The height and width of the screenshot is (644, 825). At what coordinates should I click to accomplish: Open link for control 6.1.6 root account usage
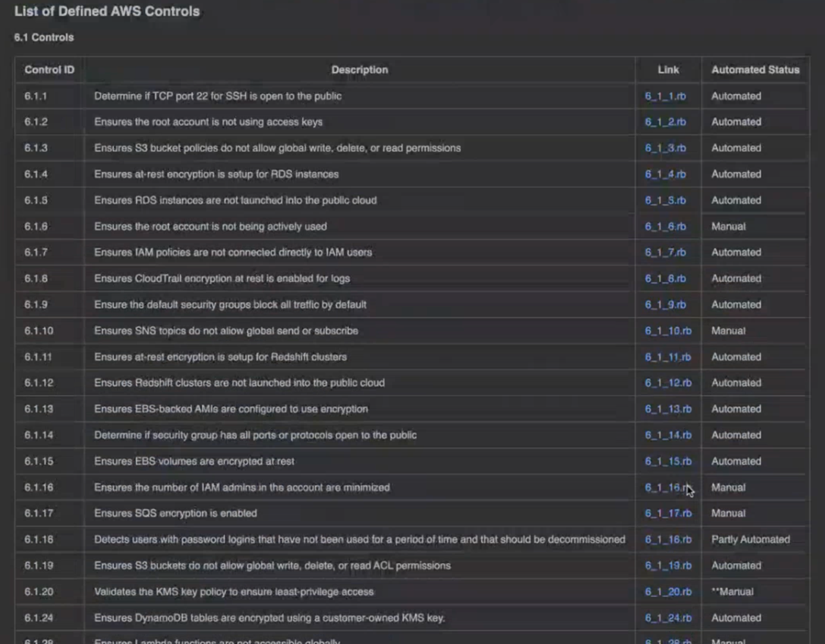coord(665,226)
